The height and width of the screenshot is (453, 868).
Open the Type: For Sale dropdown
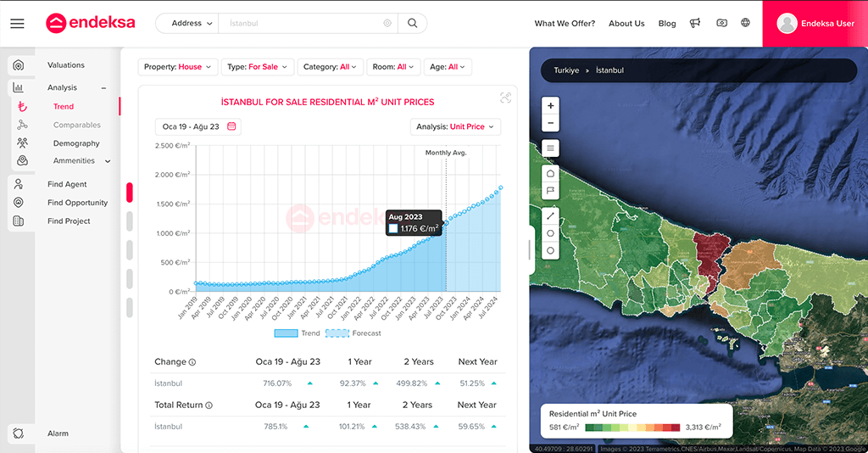259,67
